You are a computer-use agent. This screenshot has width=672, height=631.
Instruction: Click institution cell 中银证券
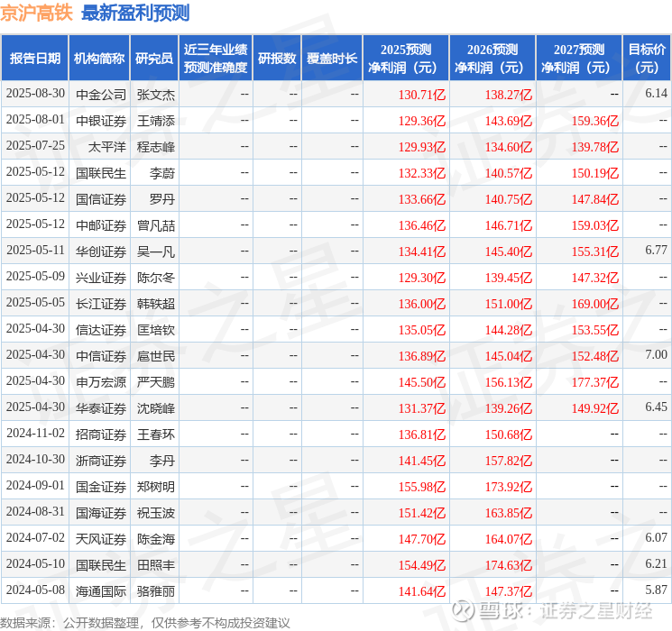tap(101, 121)
